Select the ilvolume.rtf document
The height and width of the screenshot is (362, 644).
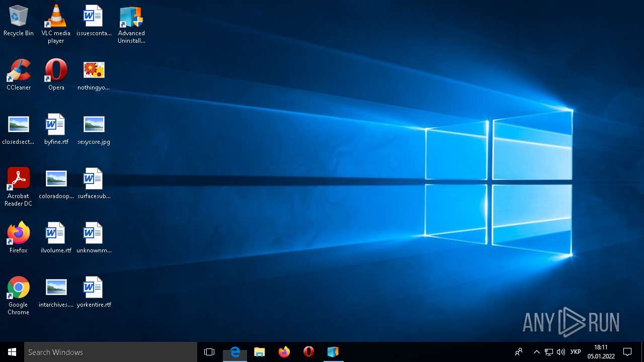point(56,238)
